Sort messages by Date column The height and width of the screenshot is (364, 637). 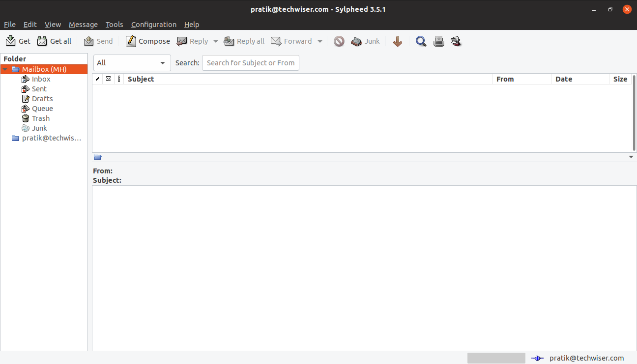(580, 79)
